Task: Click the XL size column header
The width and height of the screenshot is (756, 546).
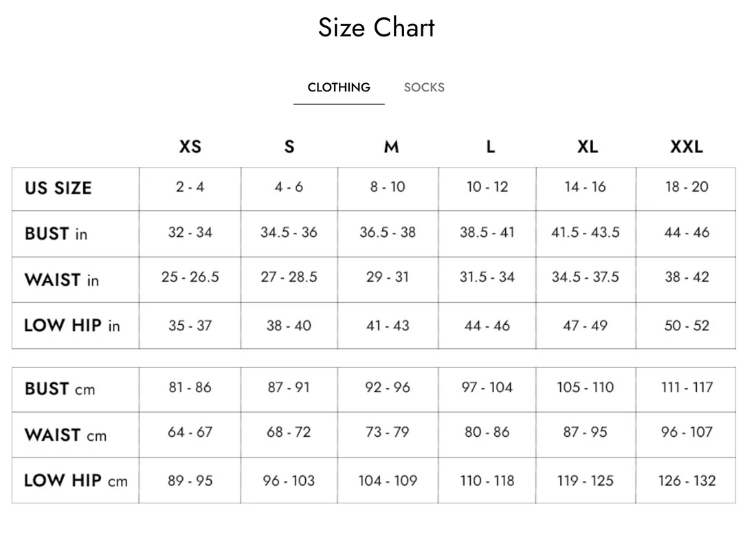Action: tap(588, 147)
